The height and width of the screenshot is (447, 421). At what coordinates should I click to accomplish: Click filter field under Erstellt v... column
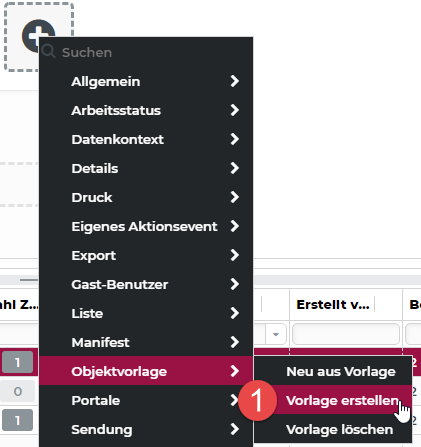(x=346, y=334)
